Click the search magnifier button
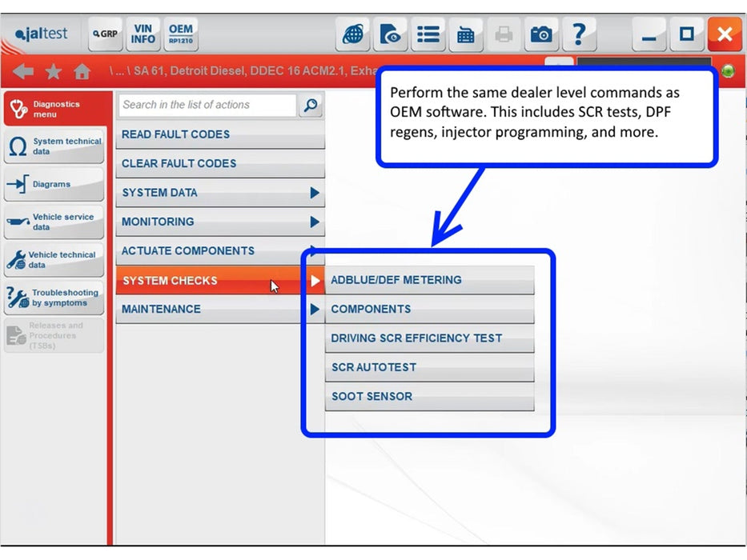The height and width of the screenshot is (560, 747). click(x=311, y=106)
